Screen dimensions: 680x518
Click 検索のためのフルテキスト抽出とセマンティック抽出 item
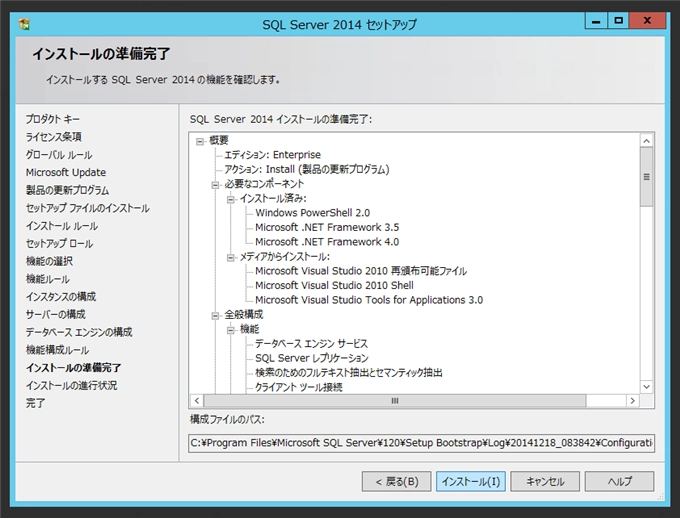pyautogui.click(x=349, y=373)
